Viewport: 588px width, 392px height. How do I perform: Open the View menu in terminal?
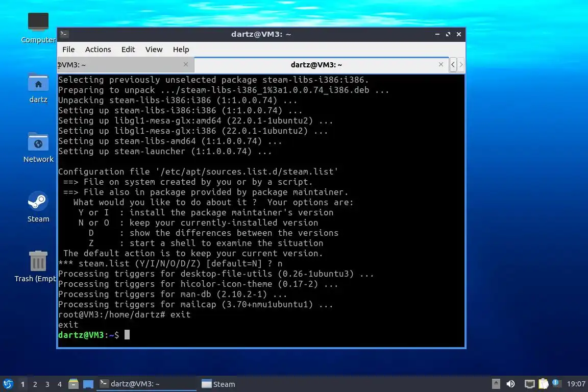pyautogui.click(x=154, y=50)
